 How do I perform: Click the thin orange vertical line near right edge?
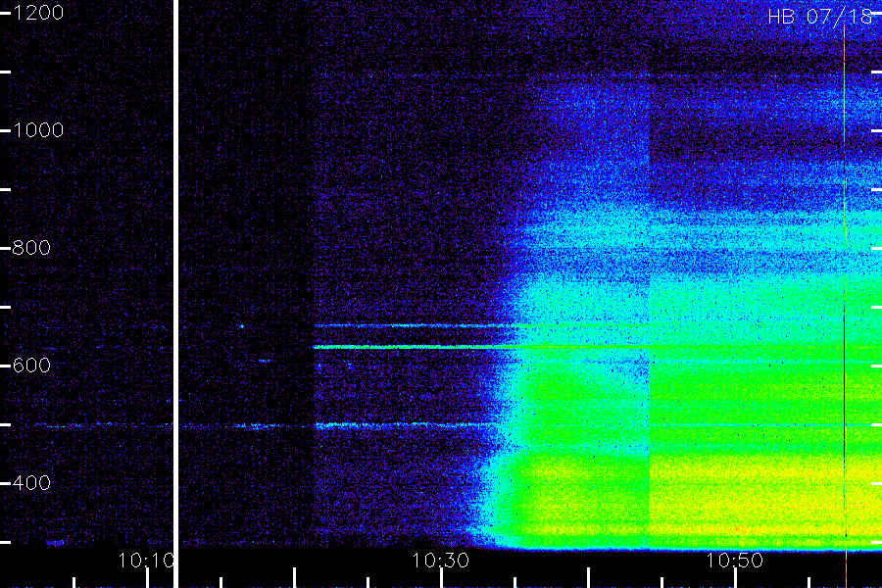point(845,304)
